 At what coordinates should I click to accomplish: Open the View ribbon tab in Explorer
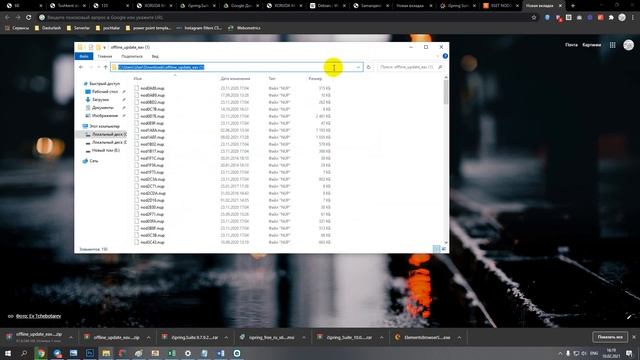(155, 56)
